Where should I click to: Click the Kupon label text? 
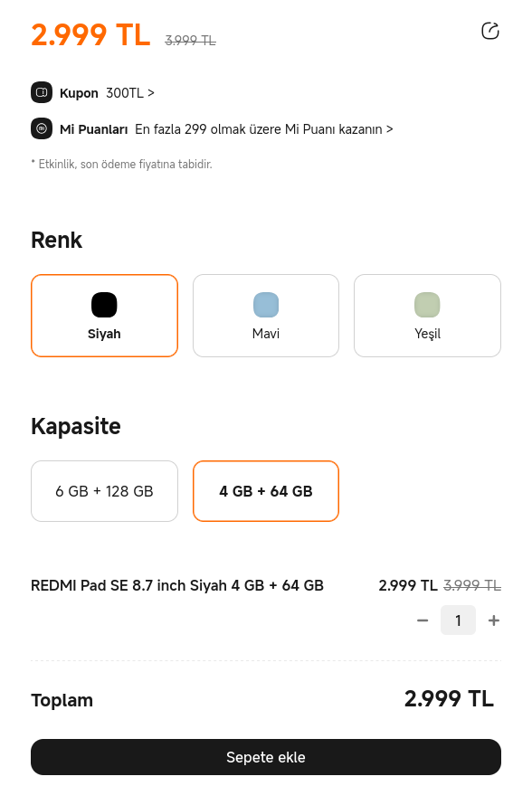tap(79, 93)
